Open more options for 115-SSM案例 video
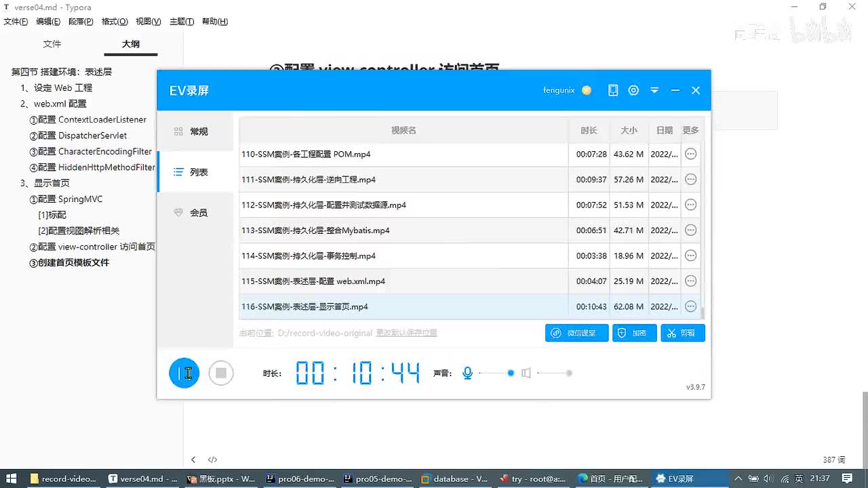Image resolution: width=868 pixels, height=488 pixels. pyautogui.click(x=690, y=281)
